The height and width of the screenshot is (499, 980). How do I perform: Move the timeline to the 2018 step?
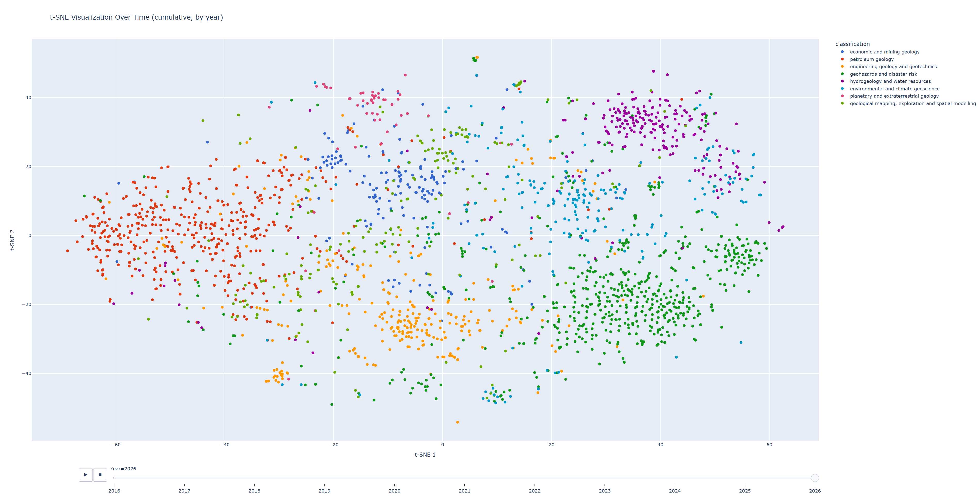click(x=255, y=491)
